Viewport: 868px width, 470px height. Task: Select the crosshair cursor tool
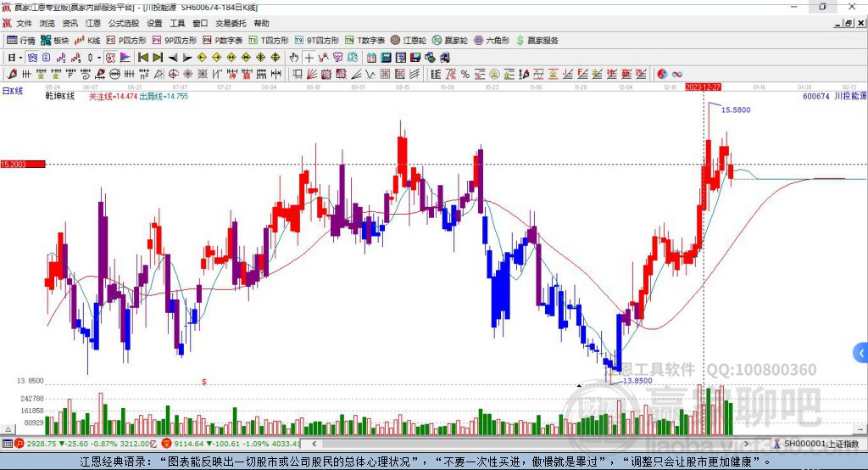(309, 58)
